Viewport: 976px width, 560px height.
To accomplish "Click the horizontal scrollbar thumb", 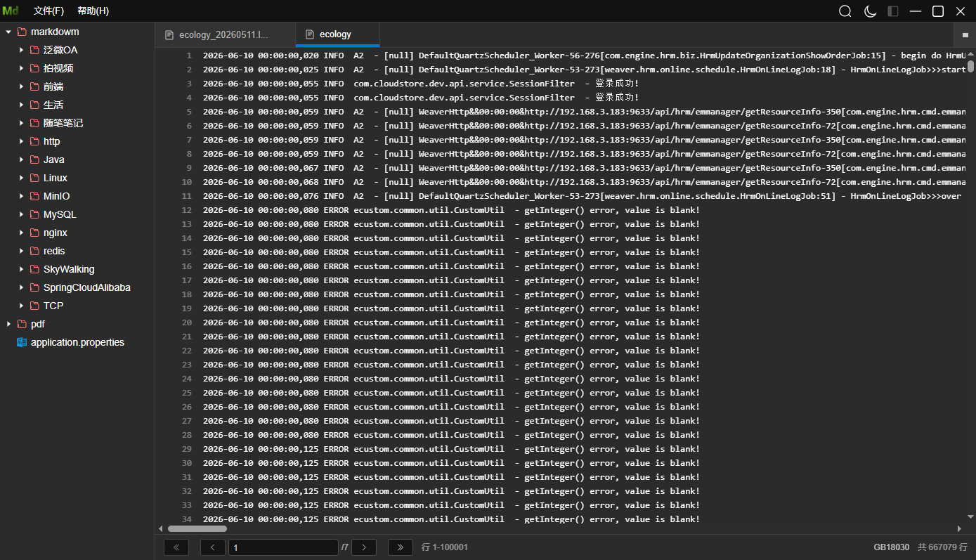I will coord(197,528).
